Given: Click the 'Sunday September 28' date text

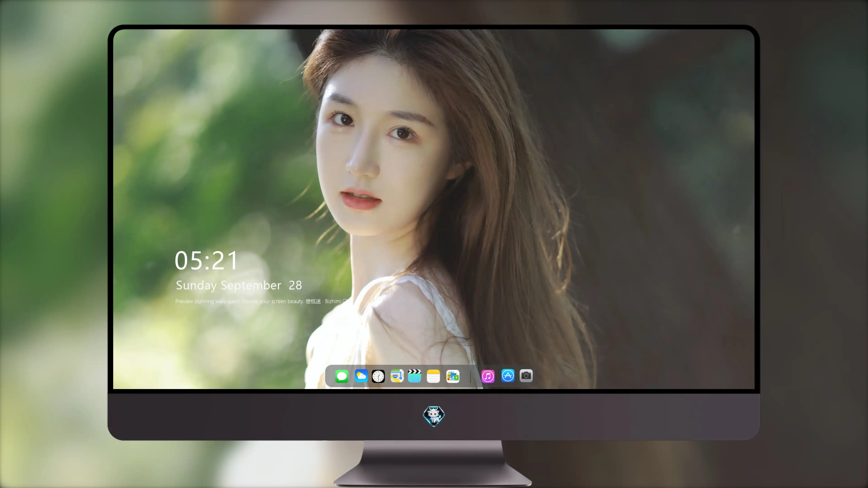Looking at the screenshot, I should click(x=239, y=286).
